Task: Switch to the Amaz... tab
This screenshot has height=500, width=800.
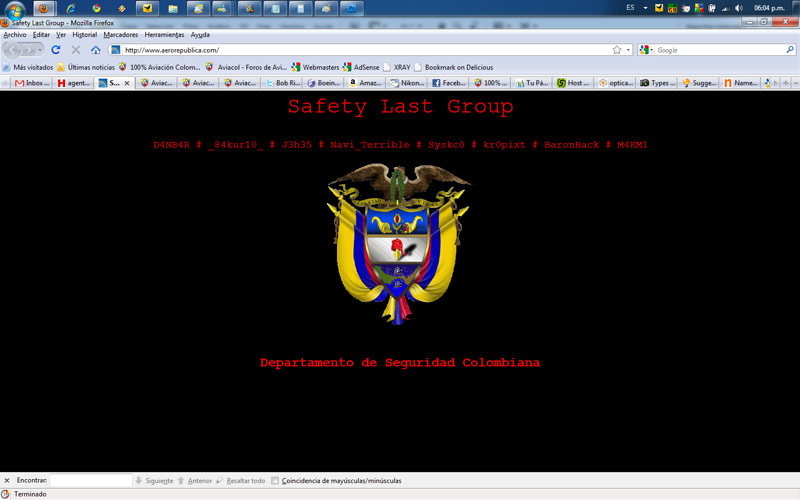Action: [365, 83]
